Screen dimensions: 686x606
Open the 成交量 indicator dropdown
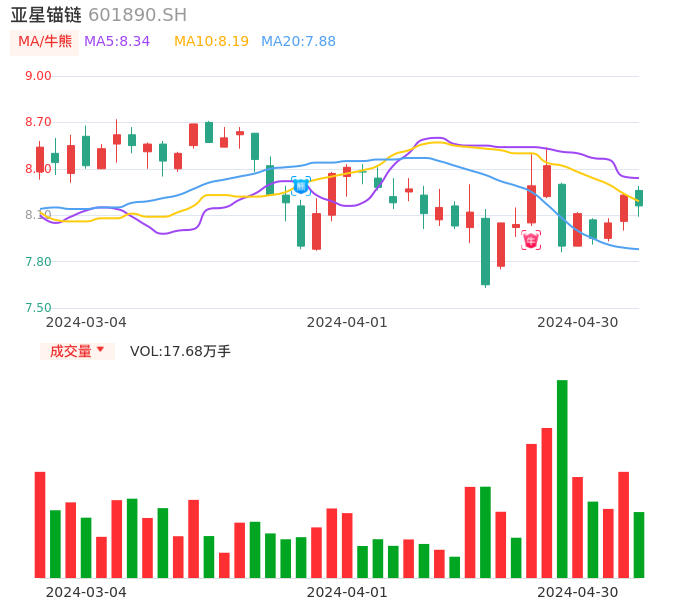pyautogui.click(x=77, y=351)
